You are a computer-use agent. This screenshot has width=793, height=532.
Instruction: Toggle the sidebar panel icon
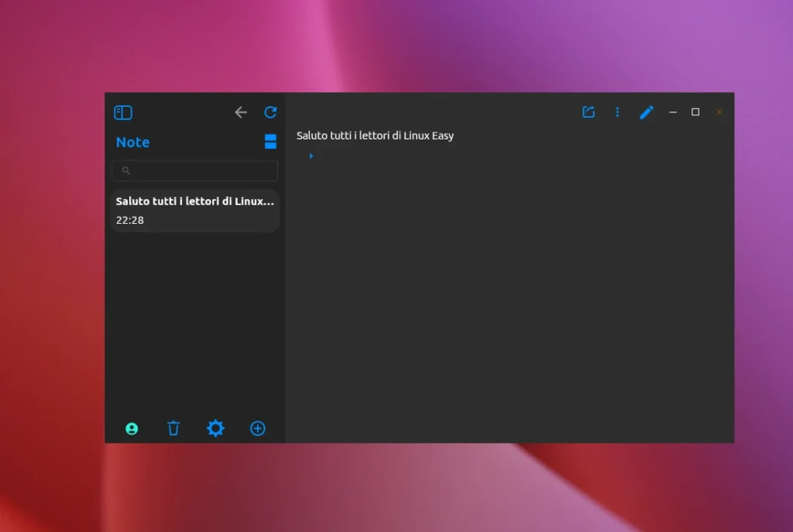click(x=123, y=113)
